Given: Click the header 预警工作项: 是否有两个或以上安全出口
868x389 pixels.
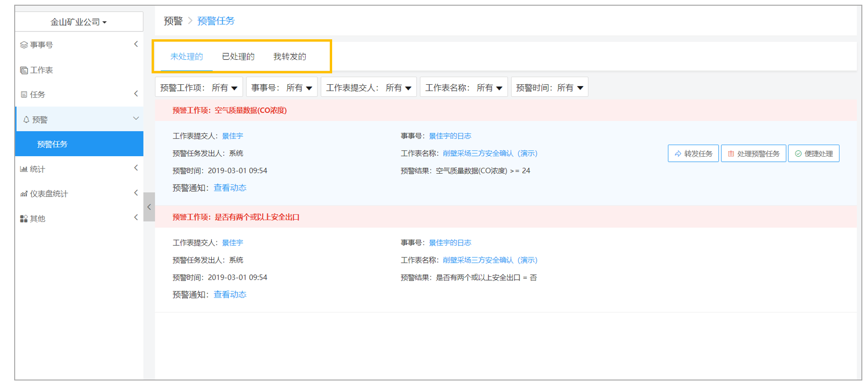Looking at the screenshot, I should (x=236, y=217).
